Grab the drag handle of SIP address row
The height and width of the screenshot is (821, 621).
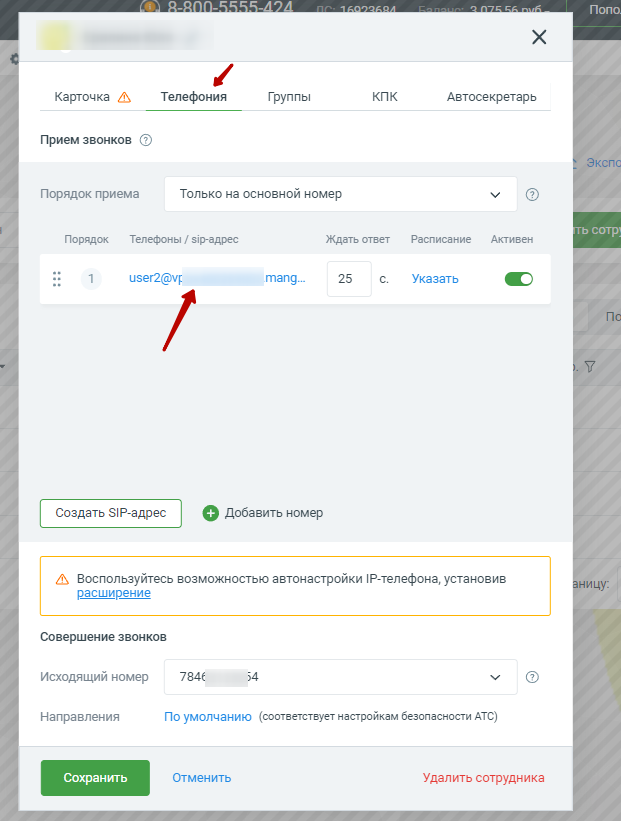click(57, 279)
